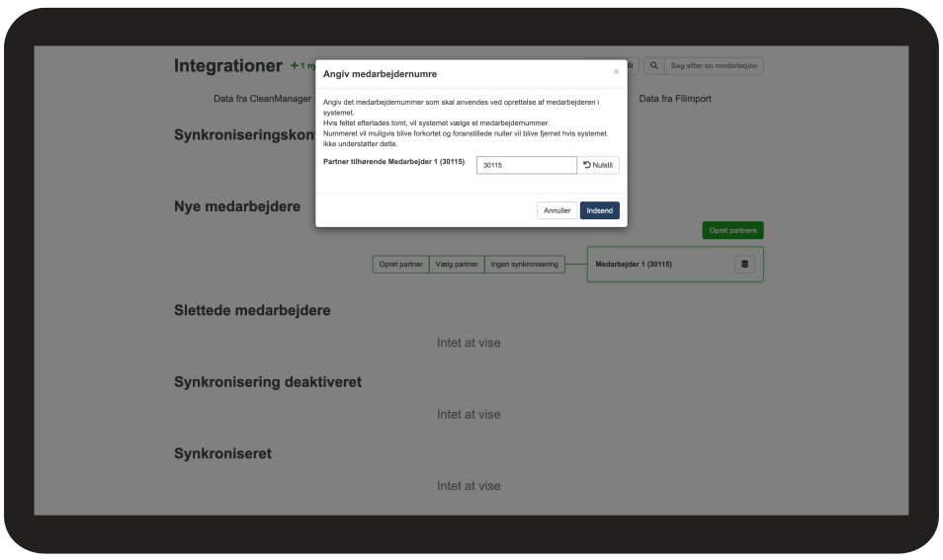Click the search magnifier icon
Viewport: 943px width, 560px height.
[653, 65]
